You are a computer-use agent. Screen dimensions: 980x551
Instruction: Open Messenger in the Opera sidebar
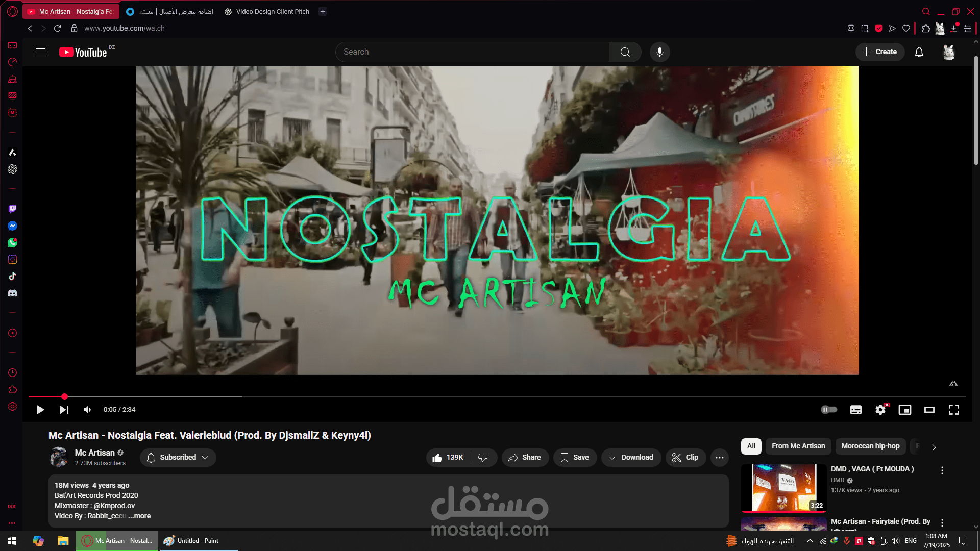click(12, 226)
